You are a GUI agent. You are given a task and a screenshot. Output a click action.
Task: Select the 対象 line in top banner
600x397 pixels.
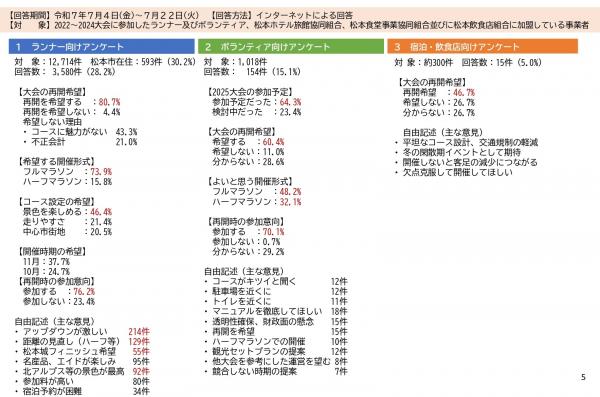click(x=299, y=25)
